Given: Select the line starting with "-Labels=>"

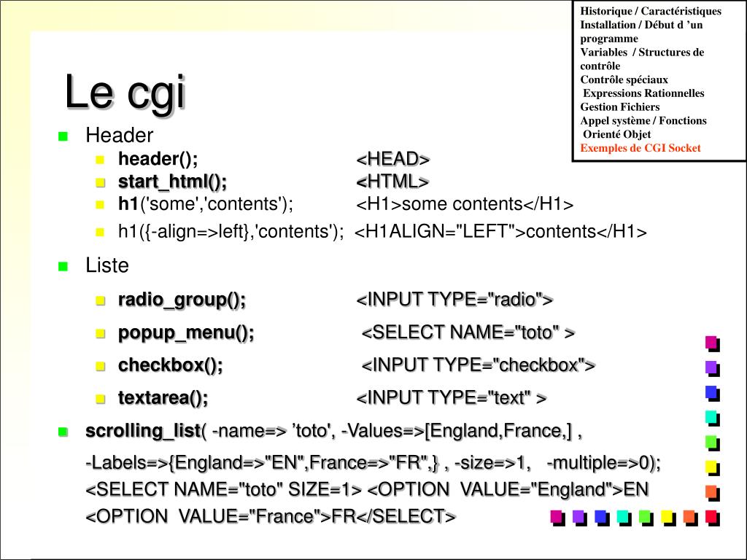Looking at the screenshot, I should (373, 463).
